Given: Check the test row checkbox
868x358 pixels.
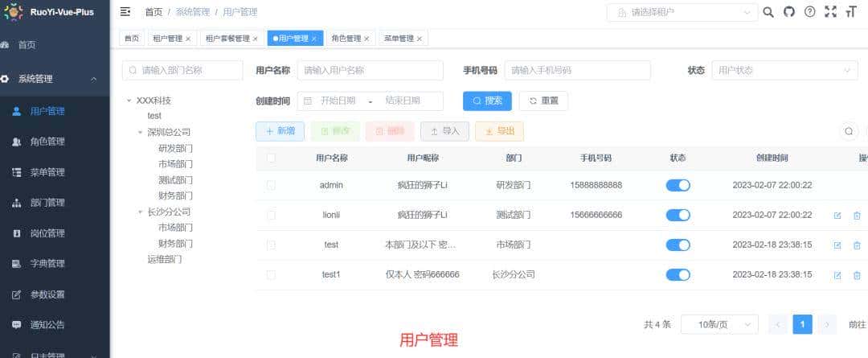Looking at the screenshot, I should 271,245.
